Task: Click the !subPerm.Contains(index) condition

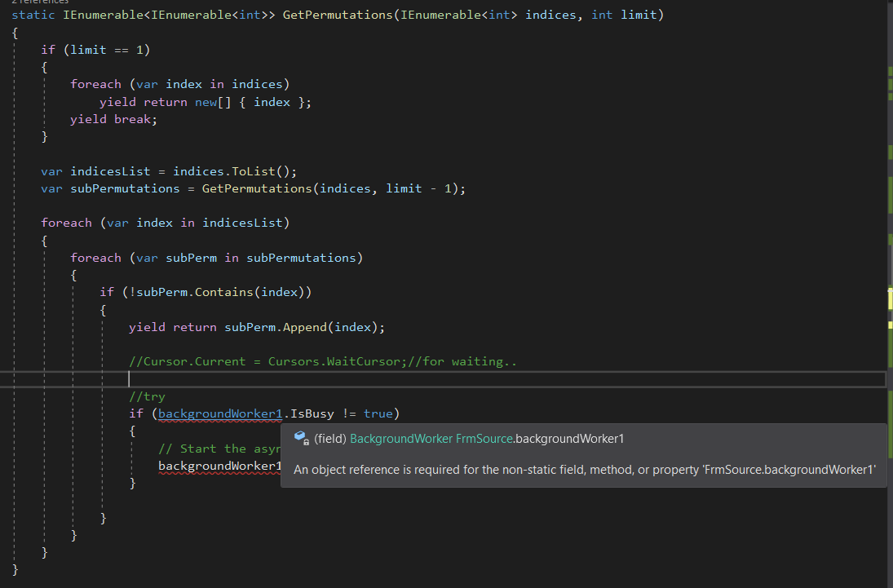Action: coord(217,292)
